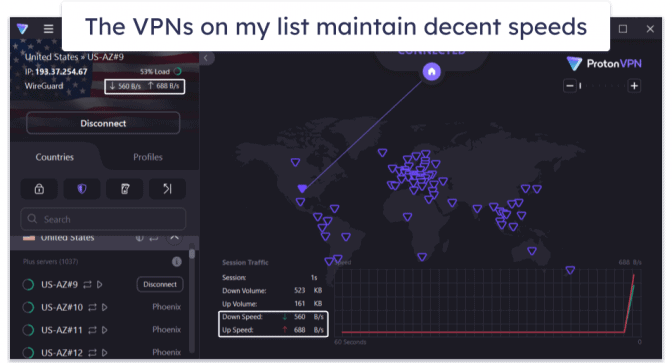Collapse the sidebar with the left chevron
The image size is (672, 363).
pyautogui.click(x=206, y=58)
